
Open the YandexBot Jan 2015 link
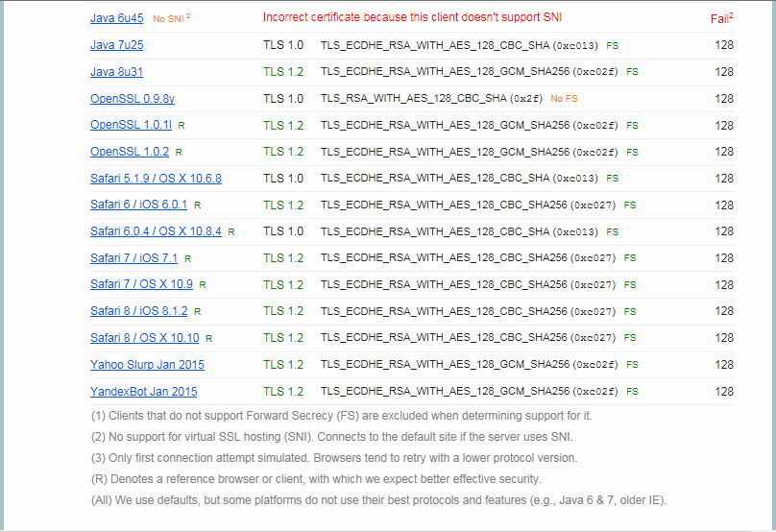point(144,392)
